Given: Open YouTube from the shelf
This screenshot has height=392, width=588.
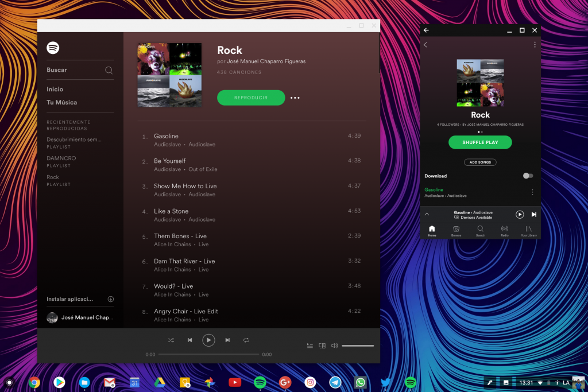Looking at the screenshot, I should [235, 382].
